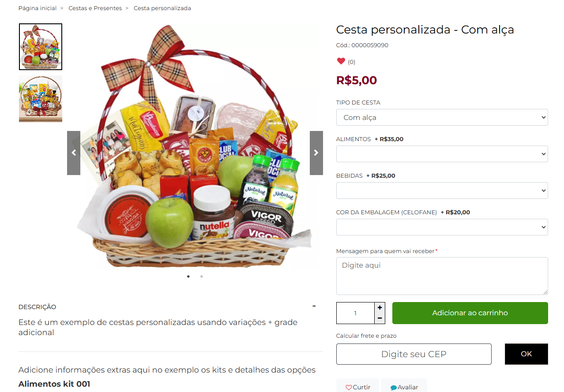564x392 pixels.
Task: Select the second carousel dot indicator
Action: pyautogui.click(x=202, y=276)
